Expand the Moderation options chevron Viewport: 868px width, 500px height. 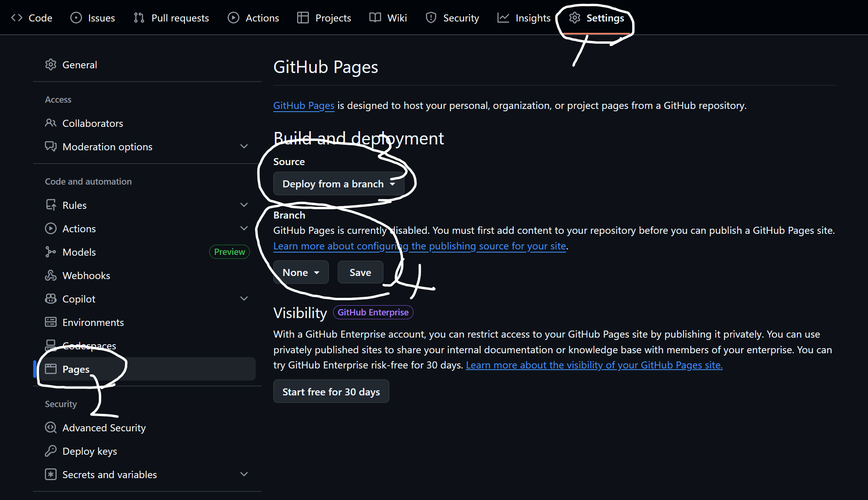tap(244, 147)
